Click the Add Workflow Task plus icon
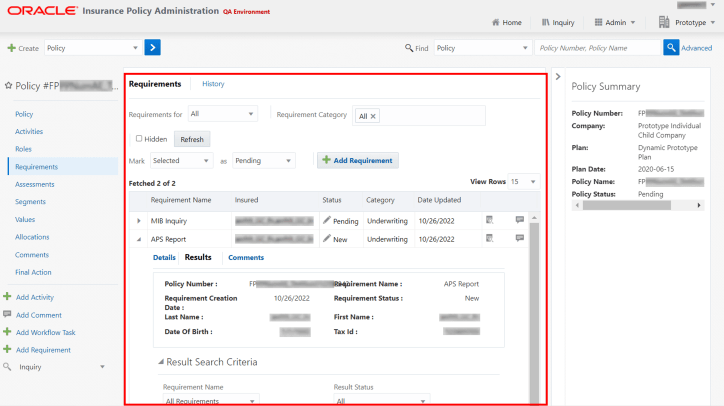 7,332
